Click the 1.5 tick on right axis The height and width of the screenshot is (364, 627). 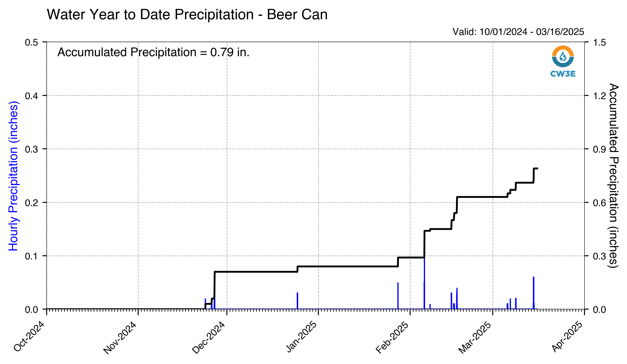pos(600,42)
